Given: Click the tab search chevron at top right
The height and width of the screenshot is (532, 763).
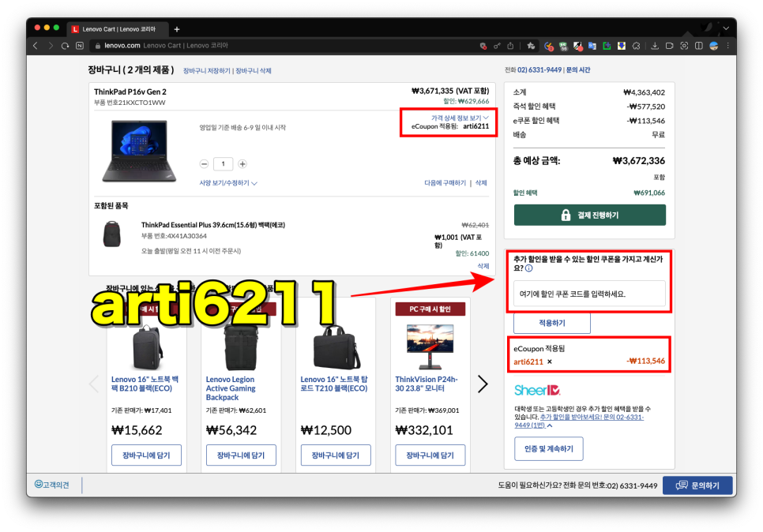Looking at the screenshot, I should point(726,28).
